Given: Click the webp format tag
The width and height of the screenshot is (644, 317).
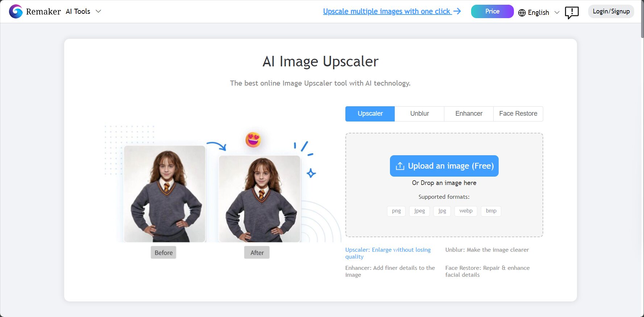Looking at the screenshot, I should point(466,211).
